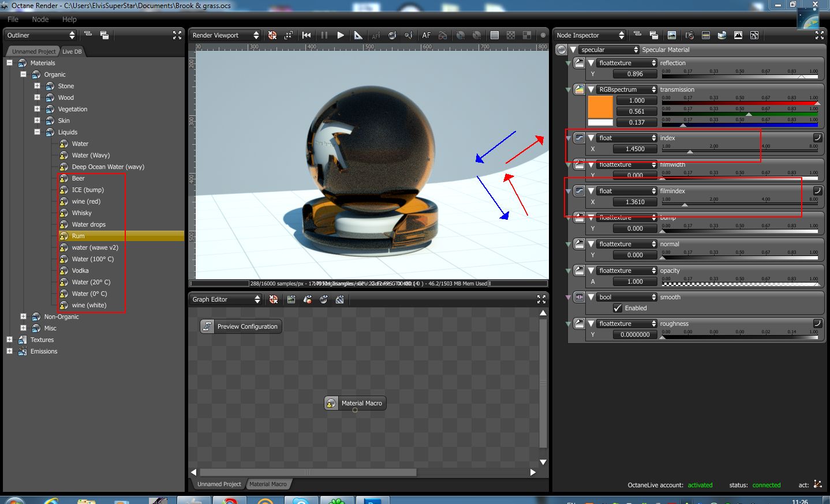The height and width of the screenshot is (504, 830).
Task: Open the File menu
Action: 13,19
